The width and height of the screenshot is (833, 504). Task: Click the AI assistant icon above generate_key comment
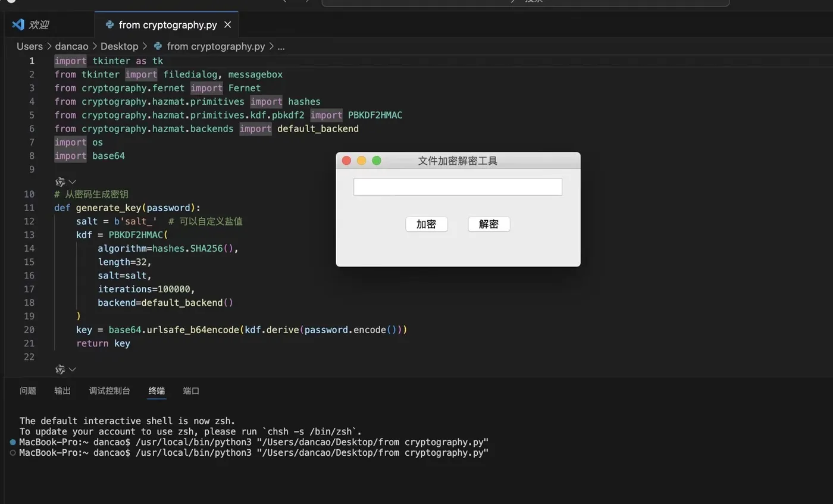point(59,181)
